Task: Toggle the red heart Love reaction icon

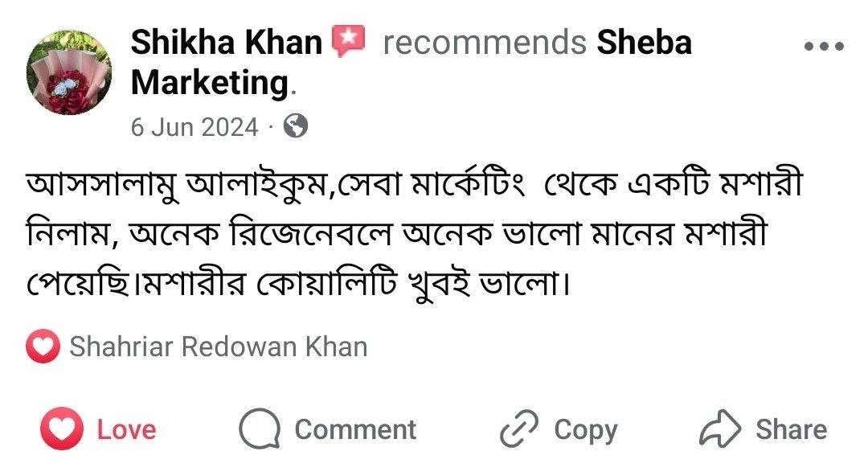Action: click(x=61, y=429)
